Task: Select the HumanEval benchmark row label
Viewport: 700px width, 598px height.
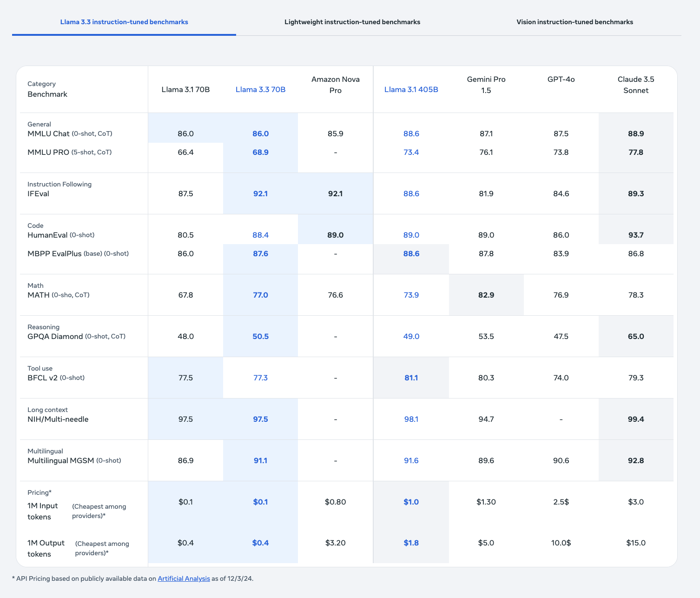Action: click(61, 235)
